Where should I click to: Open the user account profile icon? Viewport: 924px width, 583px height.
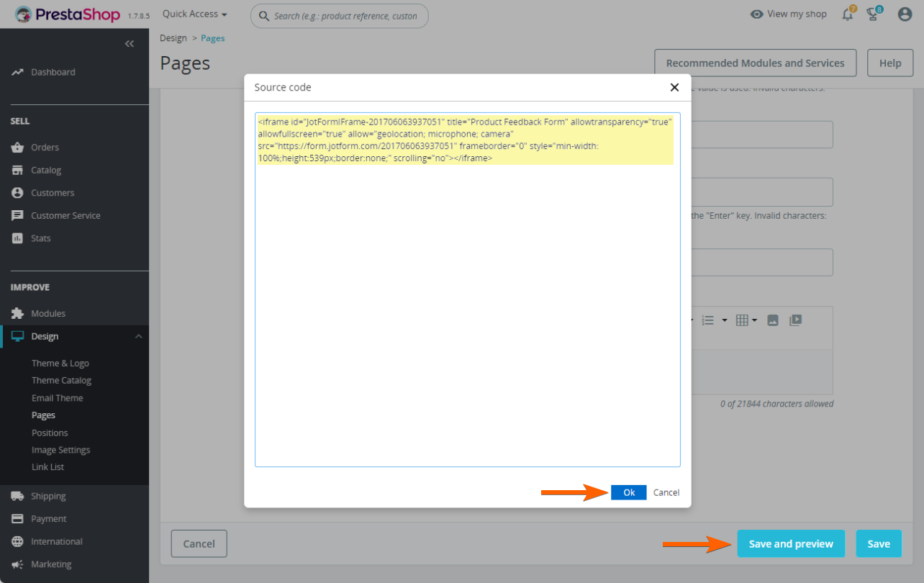pyautogui.click(x=904, y=14)
